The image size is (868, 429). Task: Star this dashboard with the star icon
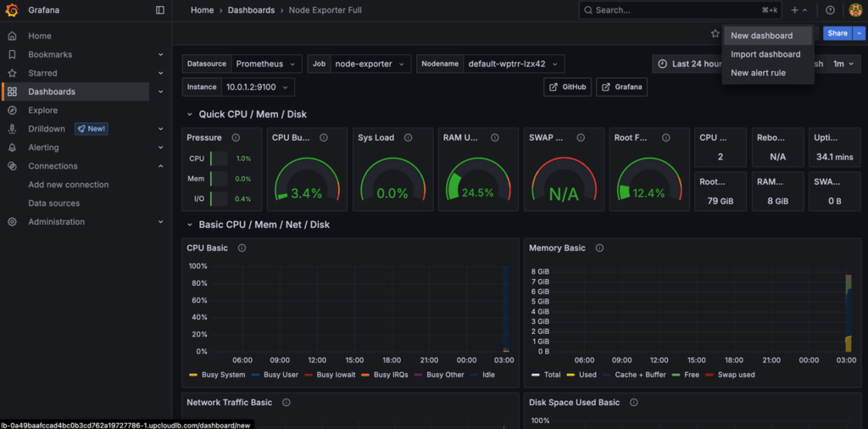715,33
